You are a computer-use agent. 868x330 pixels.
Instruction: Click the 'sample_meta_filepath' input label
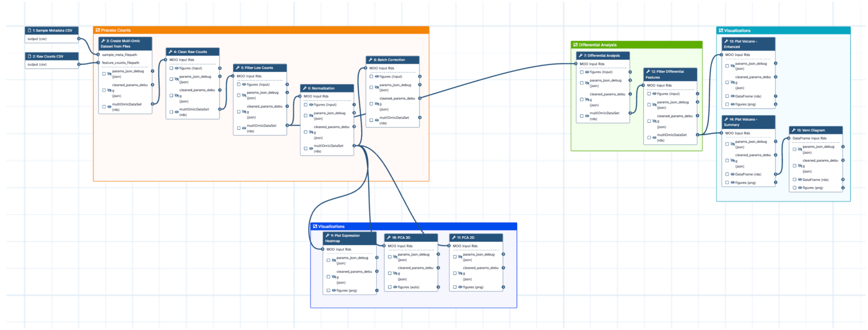119,54
